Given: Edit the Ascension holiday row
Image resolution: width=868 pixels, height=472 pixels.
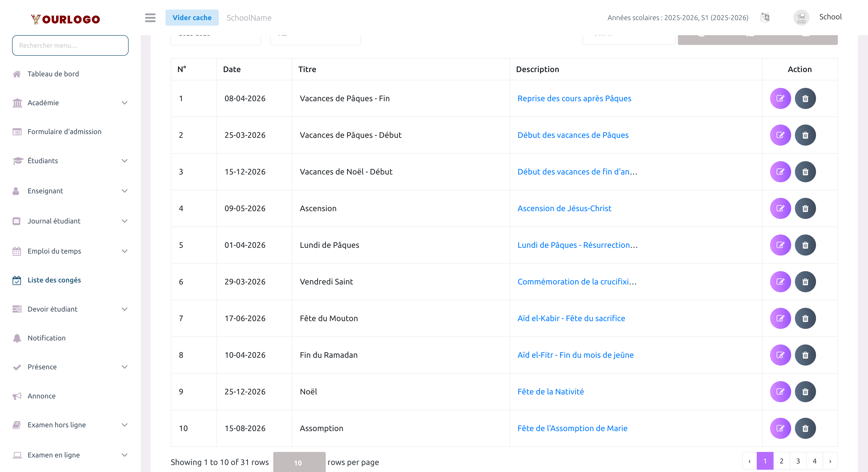Looking at the screenshot, I should click(x=780, y=208).
